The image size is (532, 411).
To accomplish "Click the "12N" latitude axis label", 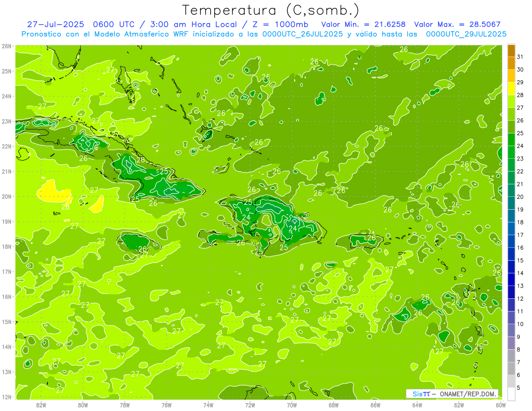I will [x=6, y=397].
